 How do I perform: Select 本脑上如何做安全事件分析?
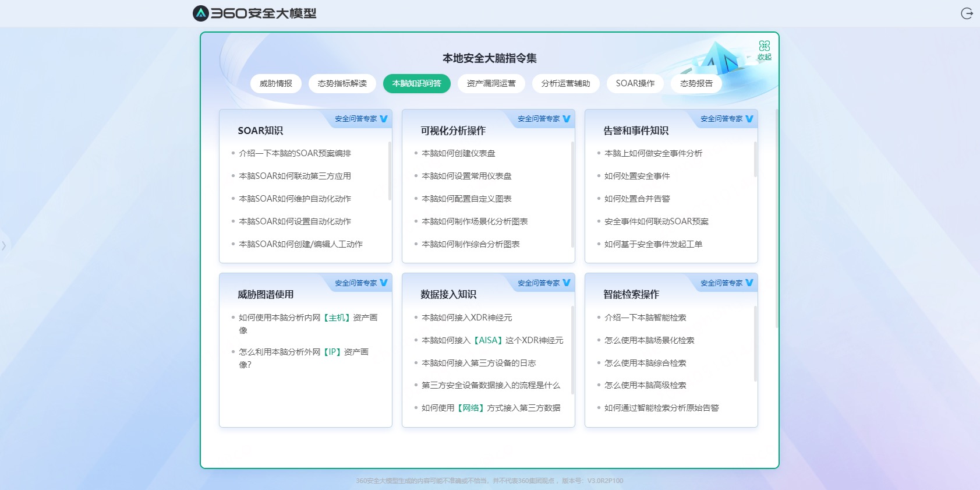click(653, 153)
